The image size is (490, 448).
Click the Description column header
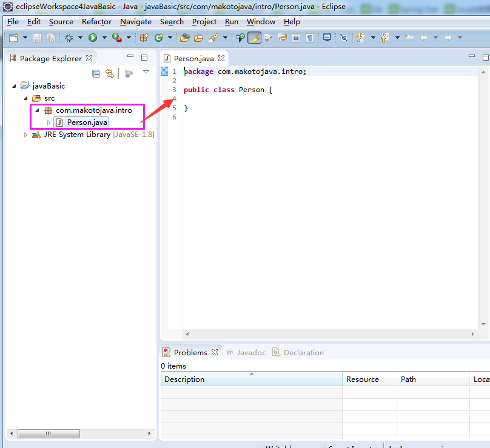252,379
